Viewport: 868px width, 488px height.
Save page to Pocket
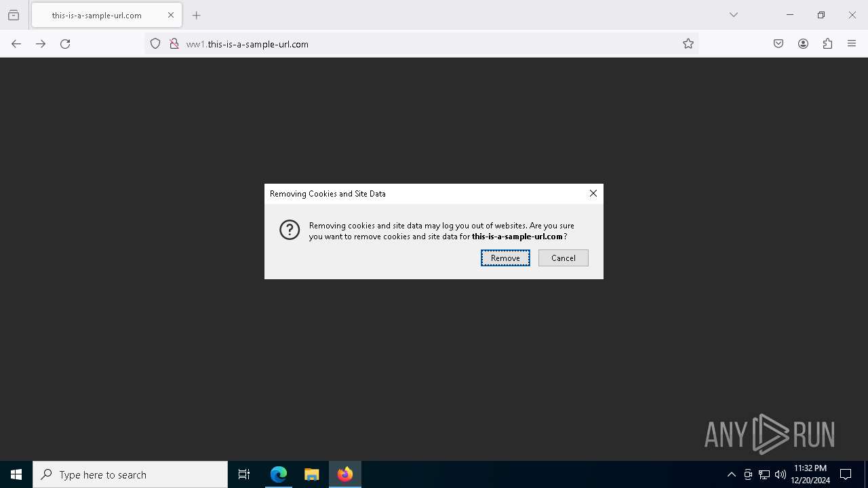[x=778, y=44]
